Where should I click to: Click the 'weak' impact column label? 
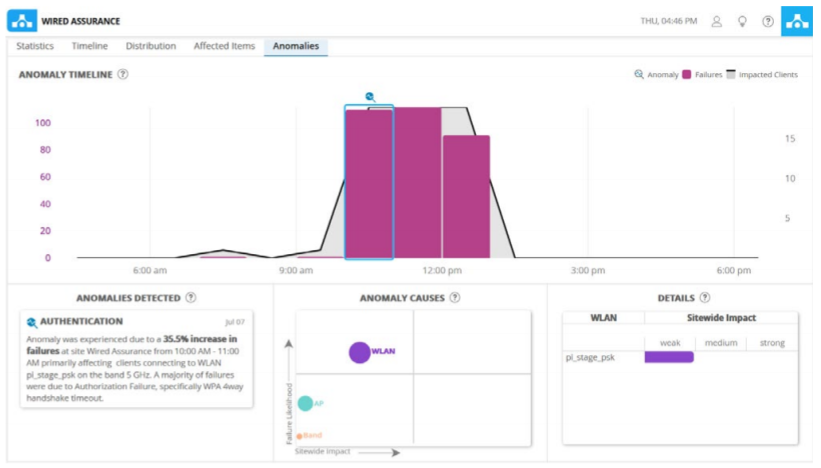click(670, 343)
